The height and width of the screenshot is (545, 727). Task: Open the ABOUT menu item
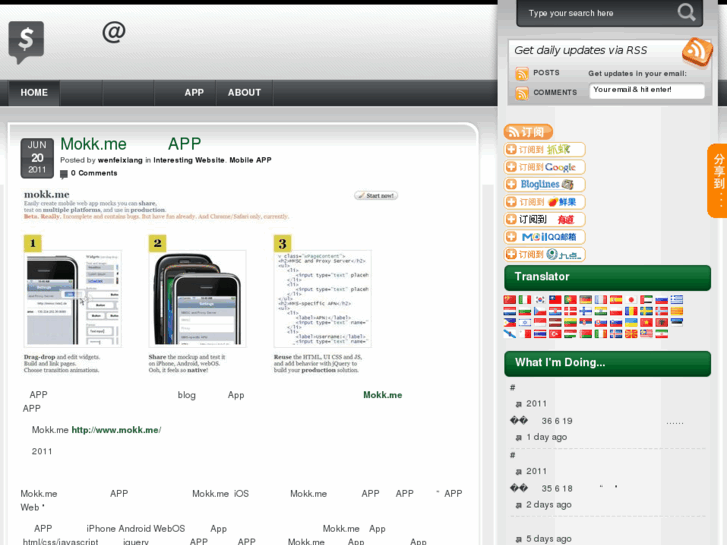click(244, 93)
